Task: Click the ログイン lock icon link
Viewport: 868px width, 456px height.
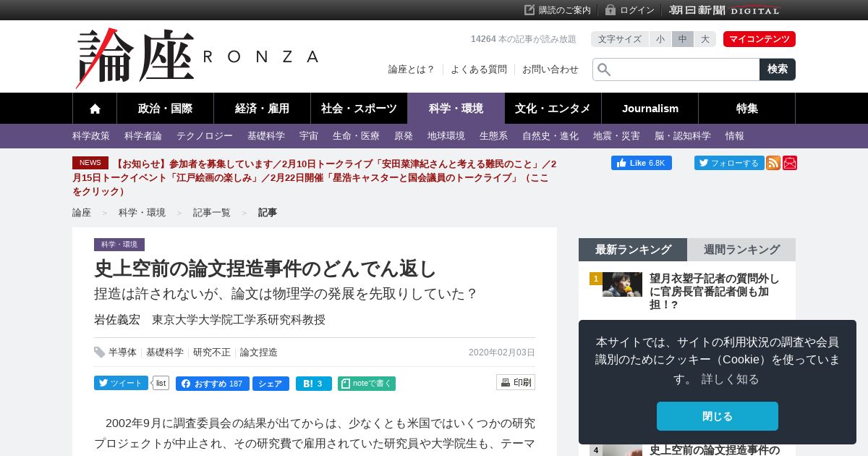Action: click(x=629, y=10)
